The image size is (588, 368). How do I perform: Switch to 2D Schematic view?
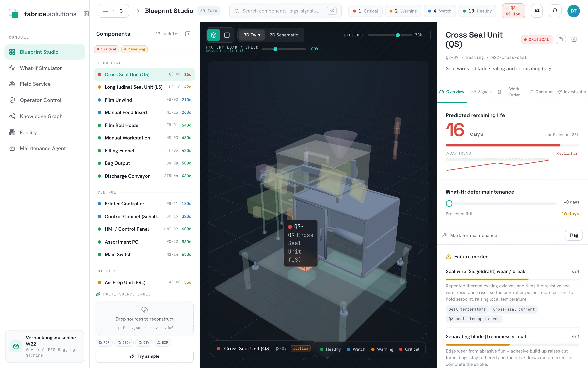[284, 35]
